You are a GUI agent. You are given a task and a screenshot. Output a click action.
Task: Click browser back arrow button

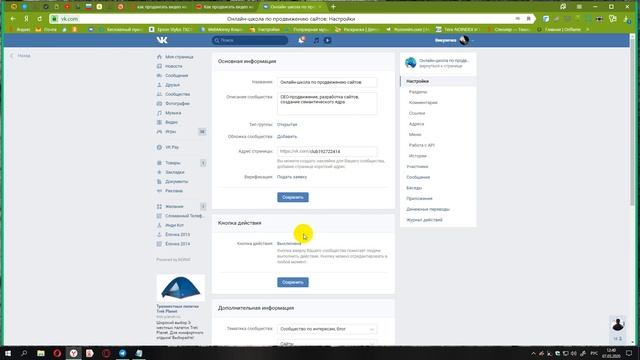pos(13,19)
